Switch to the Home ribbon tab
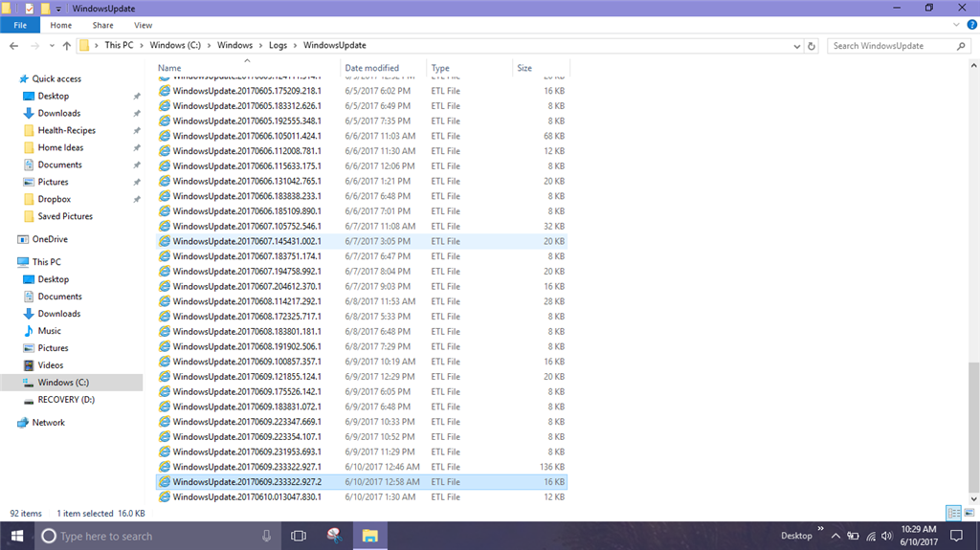Viewport: 980px width, 550px height. [x=60, y=25]
